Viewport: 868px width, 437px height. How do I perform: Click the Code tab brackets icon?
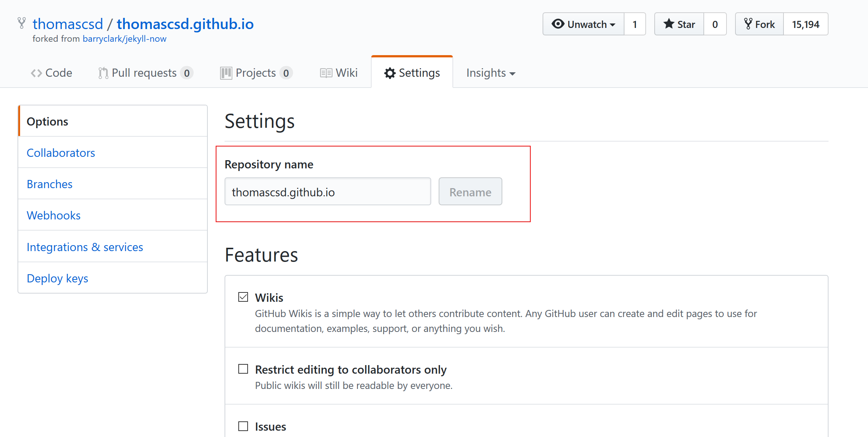(x=36, y=73)
